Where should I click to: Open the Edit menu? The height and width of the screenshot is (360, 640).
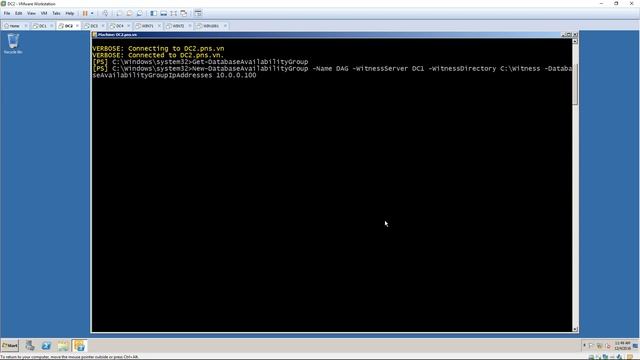click(x=19, y=13)
